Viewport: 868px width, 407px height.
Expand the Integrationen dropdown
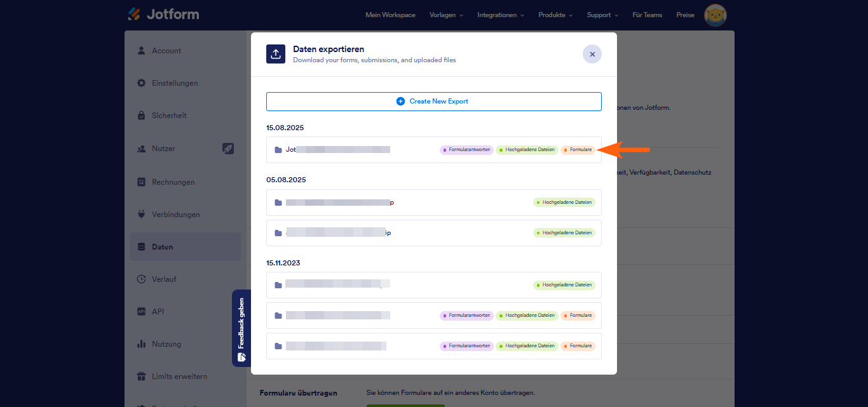[501, 15]
